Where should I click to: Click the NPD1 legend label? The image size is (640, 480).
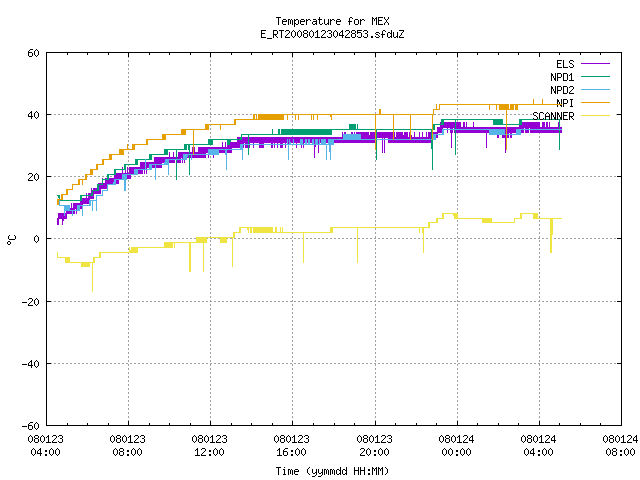(x=562, y=77)
